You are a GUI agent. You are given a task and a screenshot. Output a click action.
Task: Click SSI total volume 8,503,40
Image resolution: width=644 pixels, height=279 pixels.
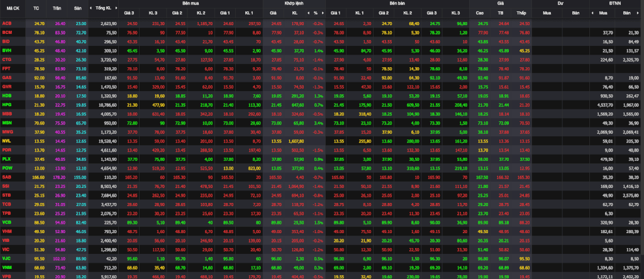108,186
